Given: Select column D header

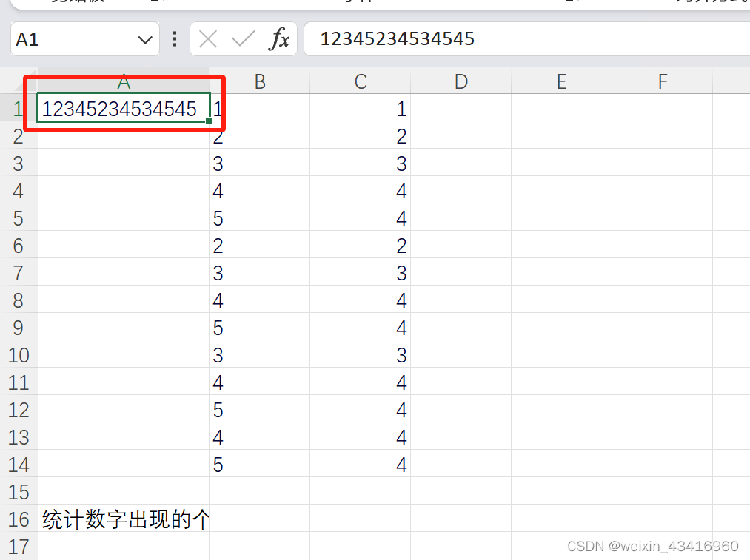Looking at the screenshot, I should coord(461,81).
